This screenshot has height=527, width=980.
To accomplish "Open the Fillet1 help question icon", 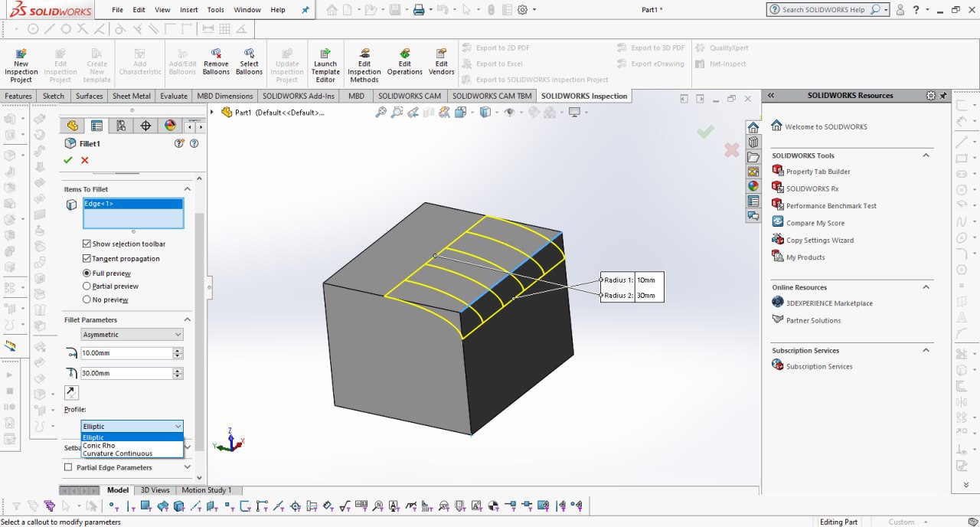I will [x=194, y=143].
